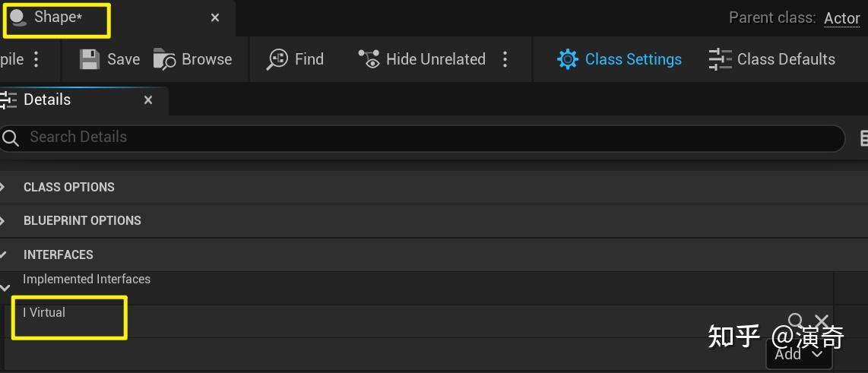Click the Shape blueprint tab icon
Screen dimensions: 868x373
click(17, 17)
